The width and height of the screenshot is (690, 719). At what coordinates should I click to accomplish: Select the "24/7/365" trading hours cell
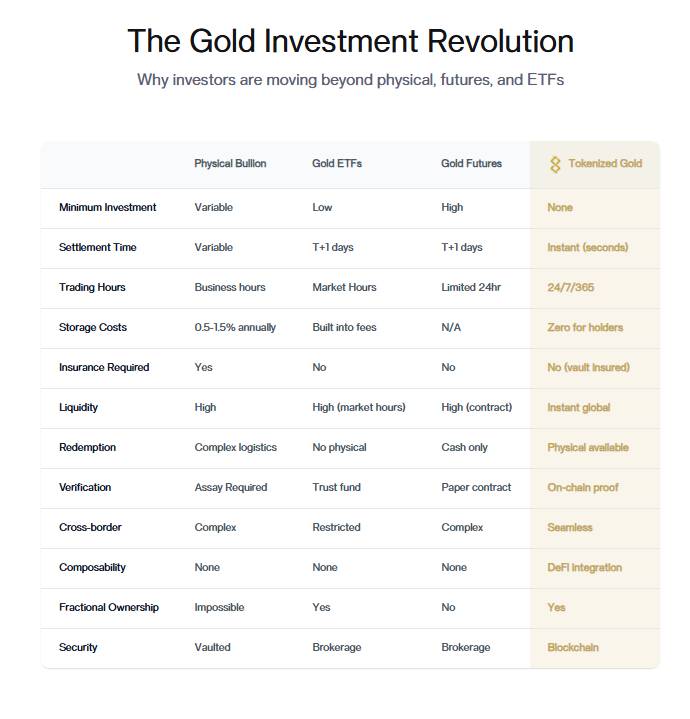click(x=570, y=288)
